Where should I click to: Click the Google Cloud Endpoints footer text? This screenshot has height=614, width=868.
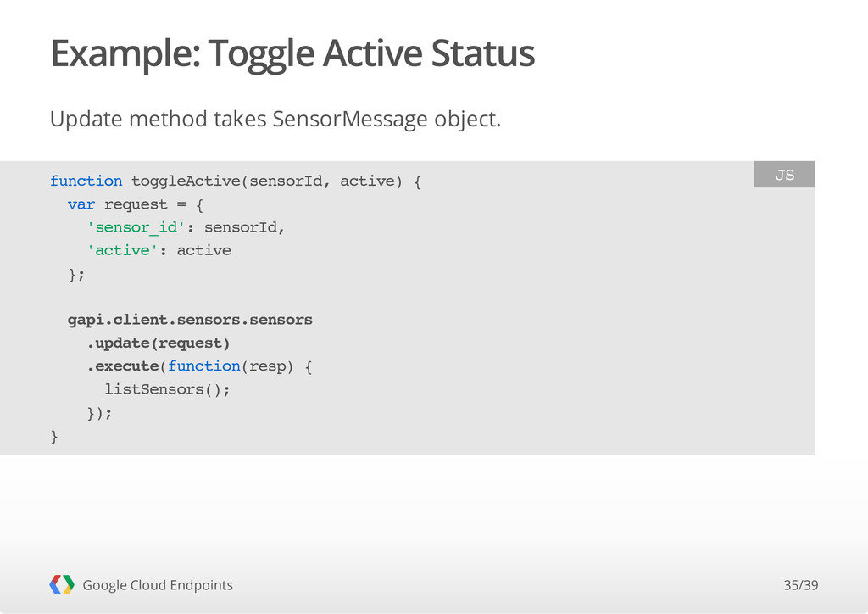(158, 585)
